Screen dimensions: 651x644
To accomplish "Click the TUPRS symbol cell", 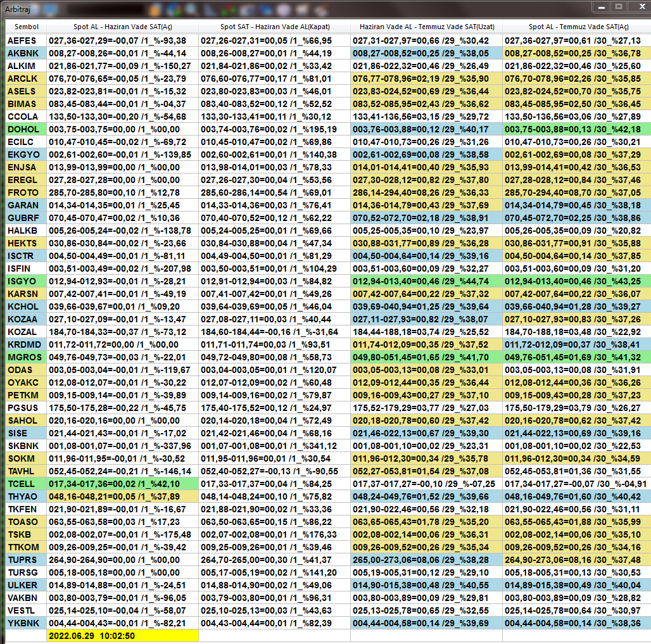I will pos(26,560).
